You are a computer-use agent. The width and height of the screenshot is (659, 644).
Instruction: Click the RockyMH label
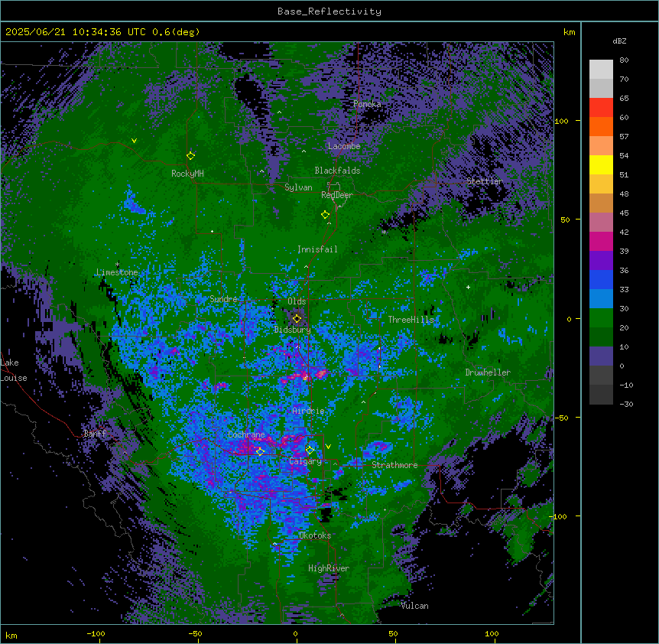(x=187, y=174)
